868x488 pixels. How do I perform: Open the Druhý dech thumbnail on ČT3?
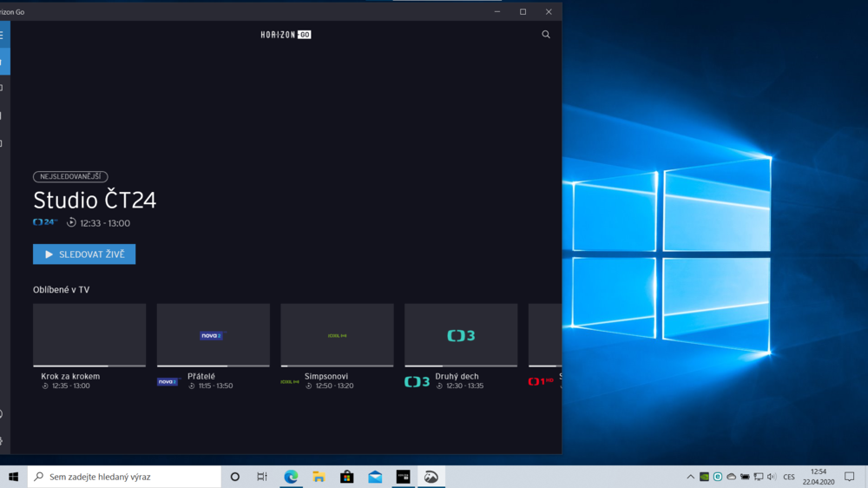tap(461, 335)
